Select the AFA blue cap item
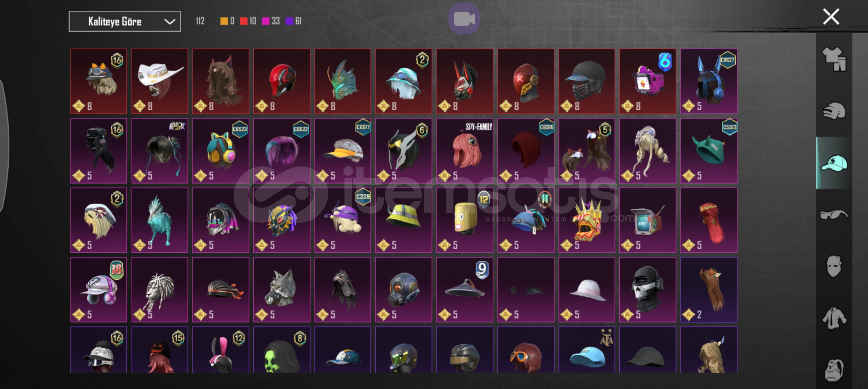 tap(587, 350)
